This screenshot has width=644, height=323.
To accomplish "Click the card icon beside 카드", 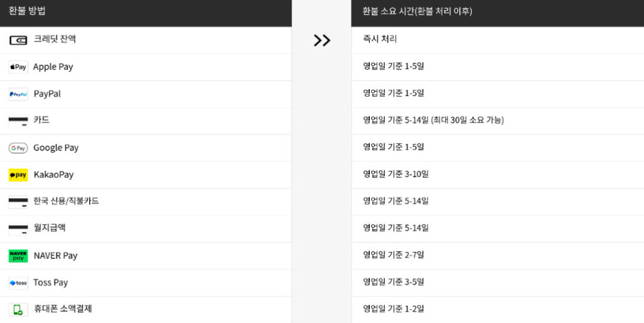I will coord(18,121).
